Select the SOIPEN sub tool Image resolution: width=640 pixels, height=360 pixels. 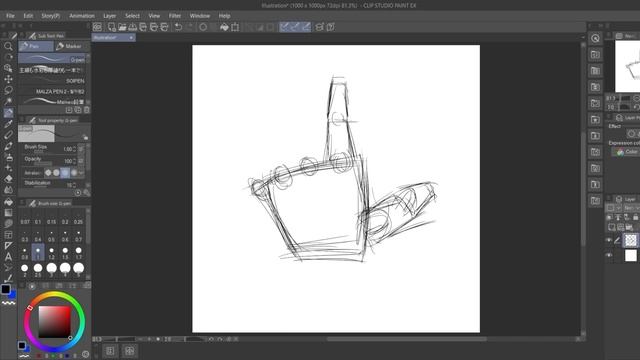click(x=52, y=81)
